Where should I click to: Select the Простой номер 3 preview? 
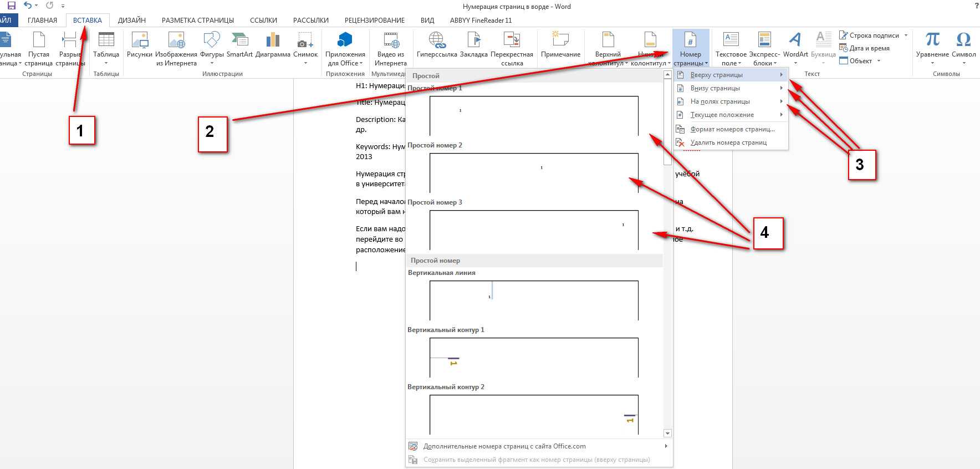[x=534, y=230]
